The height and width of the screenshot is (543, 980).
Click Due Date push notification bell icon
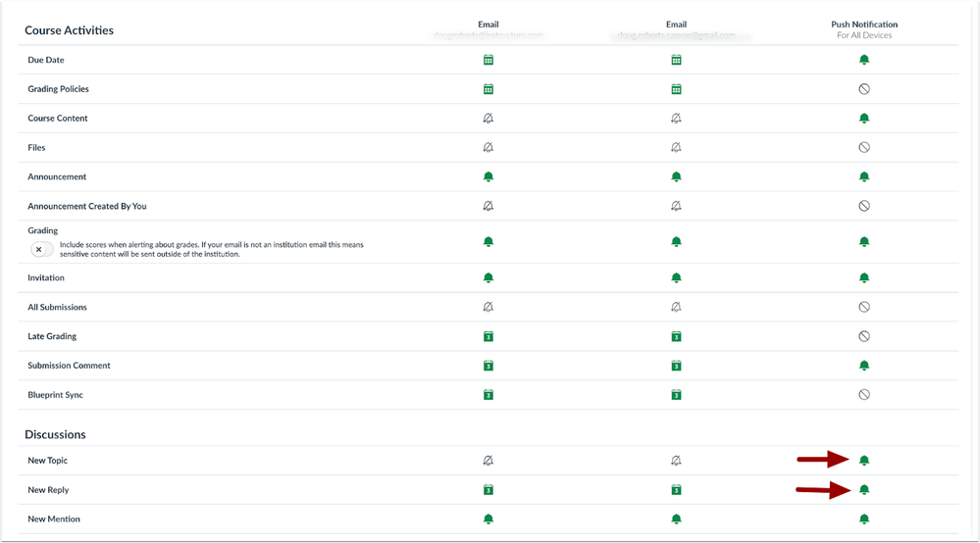pyautogui.click(x=864, y=60)
